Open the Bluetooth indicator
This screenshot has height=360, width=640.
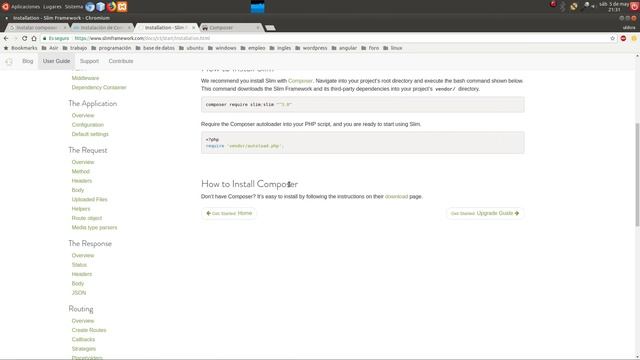(563, 6)
